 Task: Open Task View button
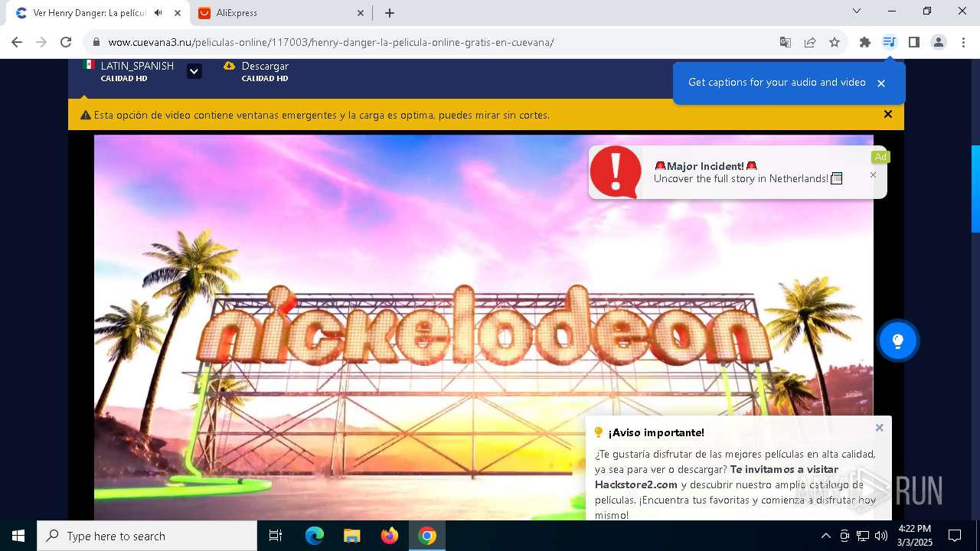click(x=276, y=536)
